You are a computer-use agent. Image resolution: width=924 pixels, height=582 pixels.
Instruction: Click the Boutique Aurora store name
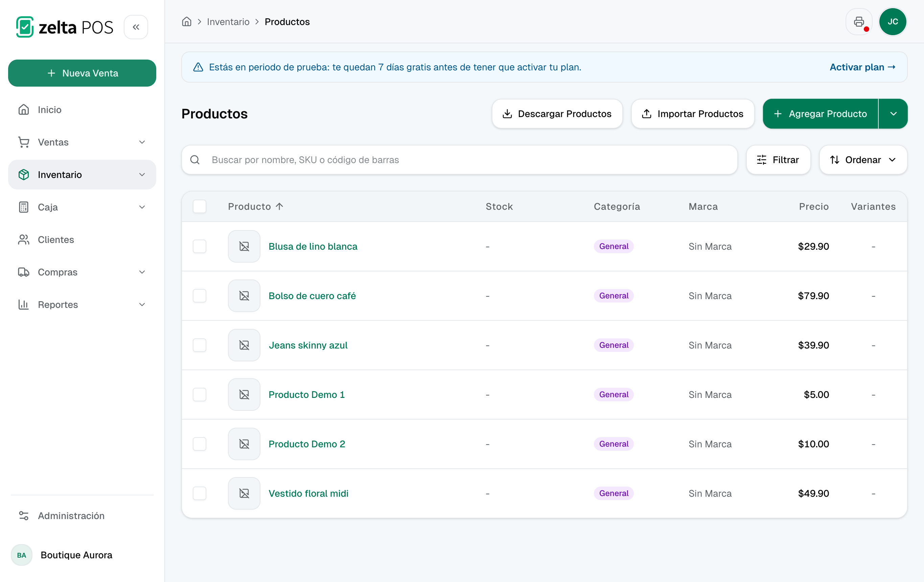pos(76,555)
